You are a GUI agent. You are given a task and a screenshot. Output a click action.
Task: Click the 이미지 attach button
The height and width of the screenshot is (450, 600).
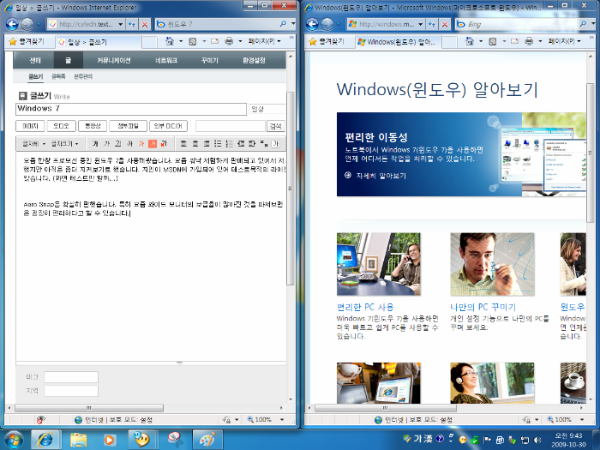[x=30, y=126]
